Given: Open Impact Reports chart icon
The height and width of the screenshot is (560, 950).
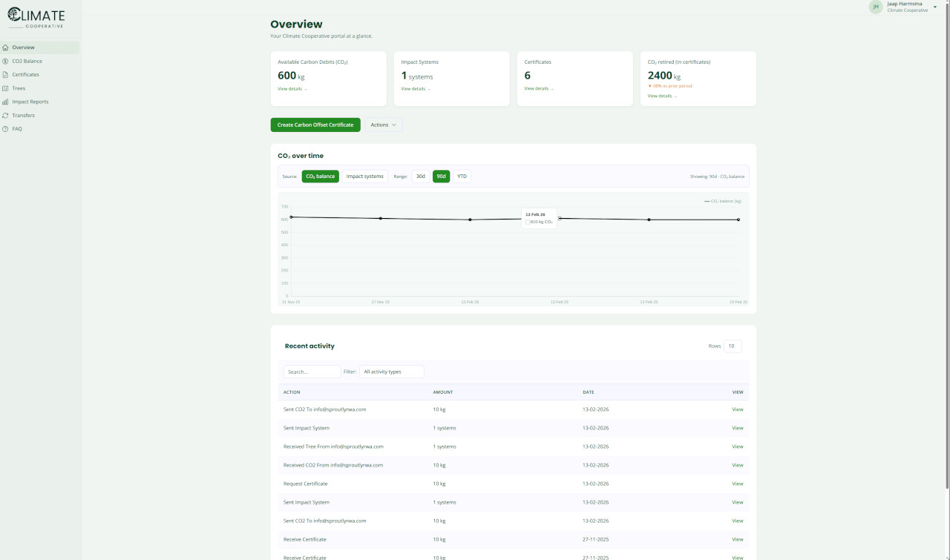Looking at the screenshot, I should point(6,102).
